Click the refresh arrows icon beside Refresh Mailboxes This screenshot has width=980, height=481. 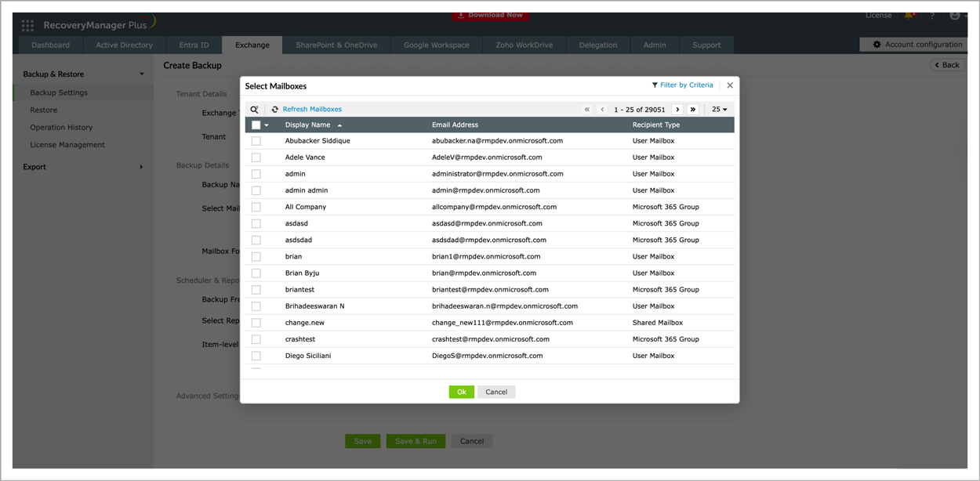click(274, 110)
